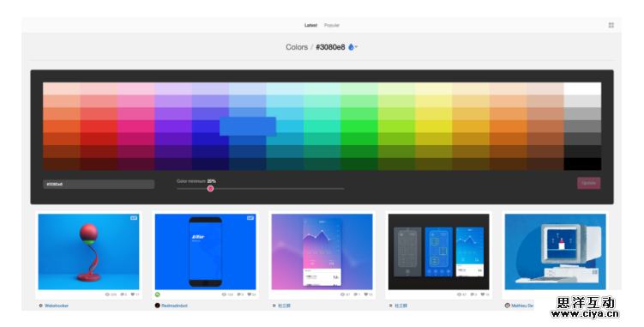Open the Redmadrobot author link
644x327 pixels.
pyautogui.click(x=175, y=306)
